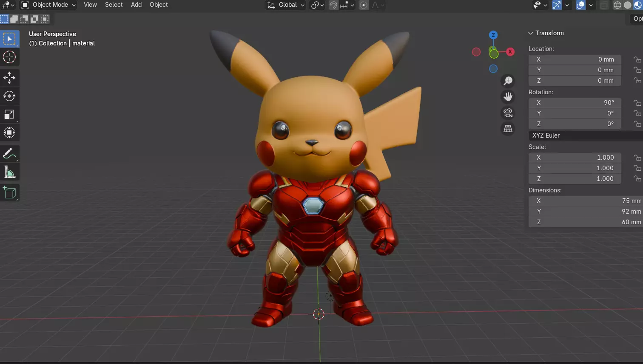Click the zoom magnifier viewport icon
Image resolution: width=643 pixels, height=364 pixels.
pyautogui.click(x=508, y=81)
